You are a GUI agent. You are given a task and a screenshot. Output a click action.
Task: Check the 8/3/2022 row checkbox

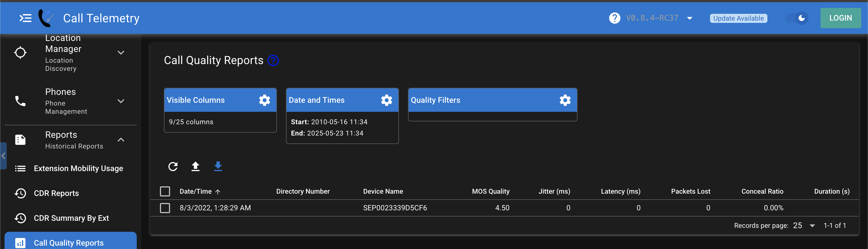click(165, 208)
